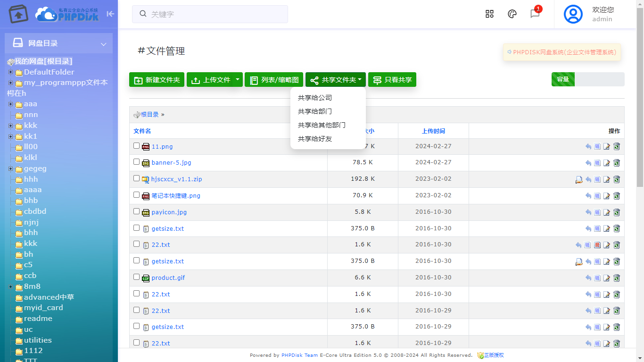The image size is (644, 362).
Task: Select the payicon.jpg checkbox
Action: [136, 211]
